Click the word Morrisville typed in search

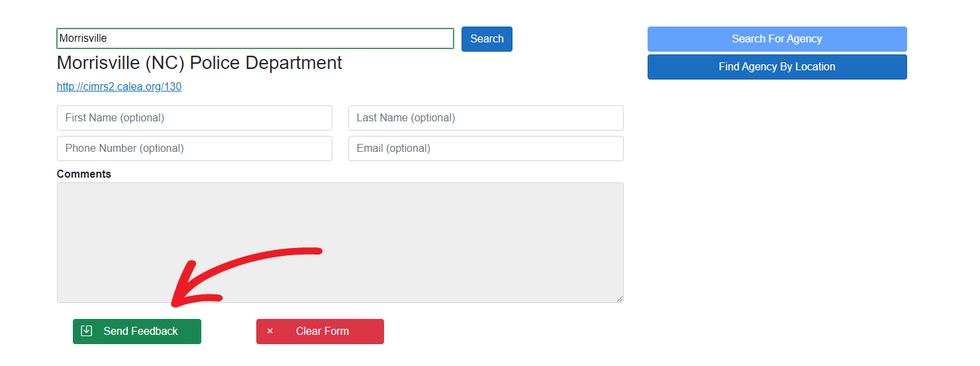click(x=83, y=38)
